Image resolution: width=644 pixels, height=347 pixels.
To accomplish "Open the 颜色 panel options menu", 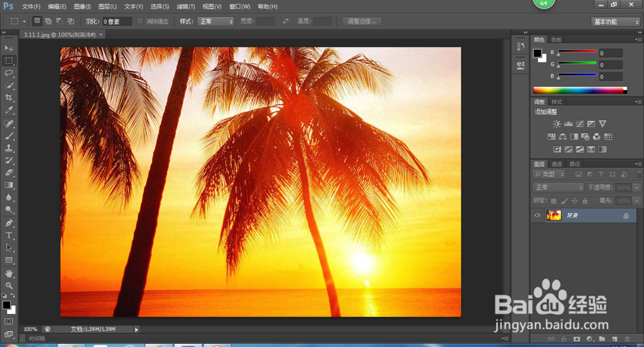I will [638, 39].
